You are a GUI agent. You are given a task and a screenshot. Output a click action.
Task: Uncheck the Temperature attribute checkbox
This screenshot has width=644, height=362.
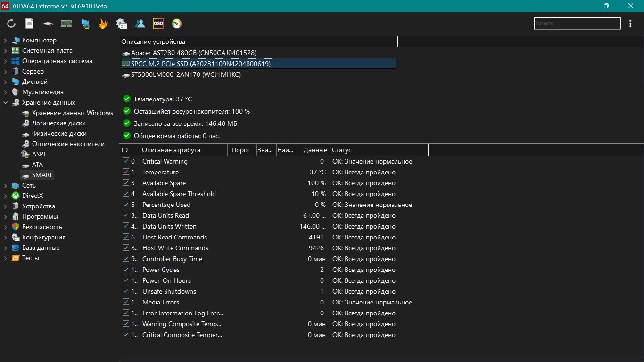(125, 172)
